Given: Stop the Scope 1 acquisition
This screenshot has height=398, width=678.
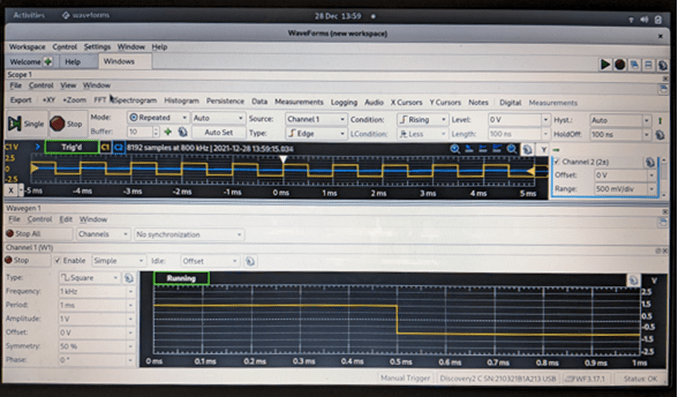Looking at the screenshot, I should click(66, 124).
